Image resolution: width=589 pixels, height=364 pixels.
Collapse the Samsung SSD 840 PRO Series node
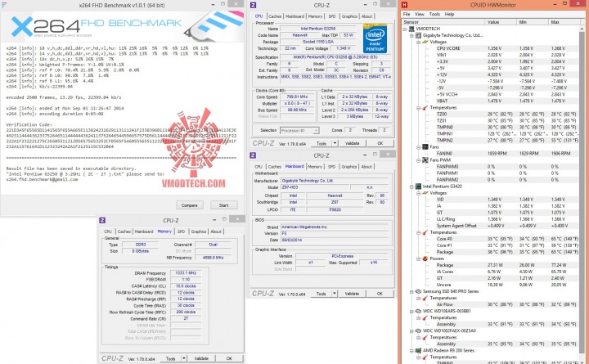coord(411,291)
